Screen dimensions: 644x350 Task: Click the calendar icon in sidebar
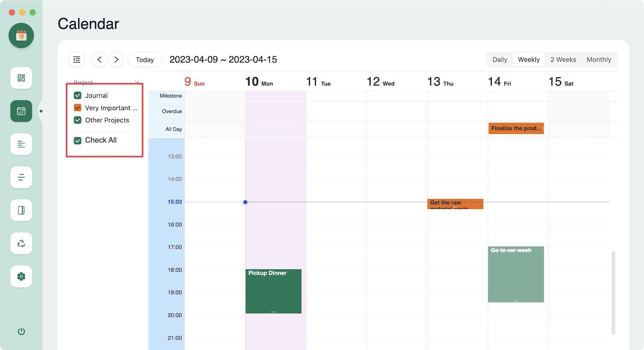(x=21, y=111)
